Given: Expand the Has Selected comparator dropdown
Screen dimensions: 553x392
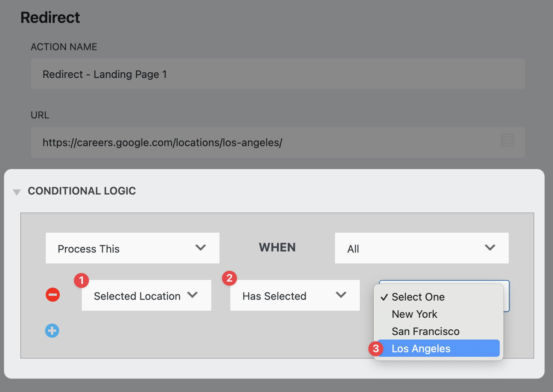Looking at the screenshot, I should [x=295, y=295].
